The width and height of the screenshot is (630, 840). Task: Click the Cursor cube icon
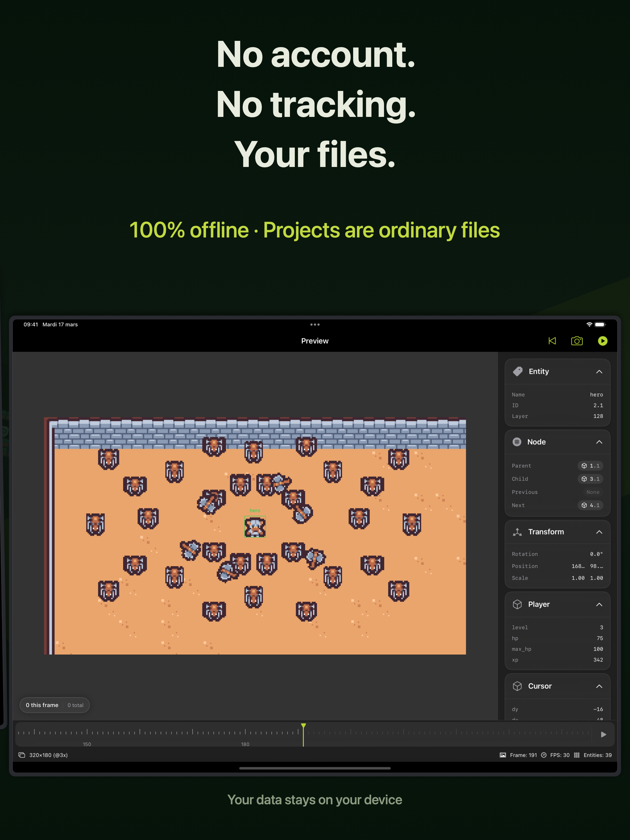click(x=517, y=686)
